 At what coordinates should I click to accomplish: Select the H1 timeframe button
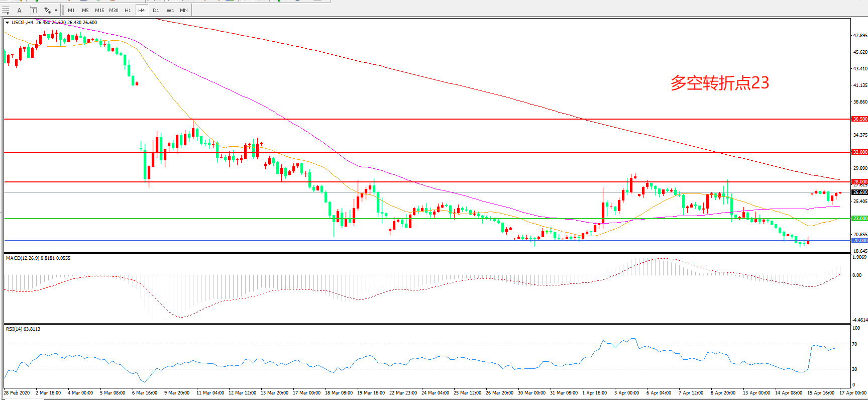click(x=128, y=10)
